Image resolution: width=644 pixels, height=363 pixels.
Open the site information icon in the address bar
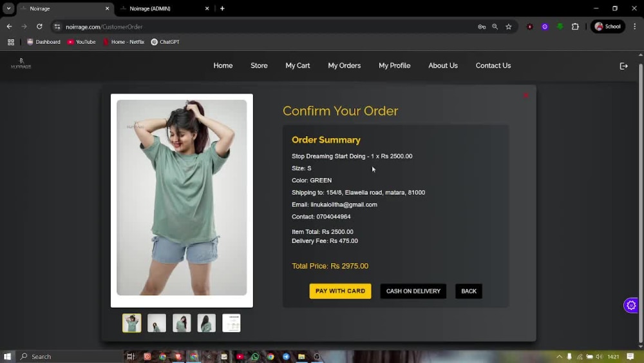(x=57, y=26)
